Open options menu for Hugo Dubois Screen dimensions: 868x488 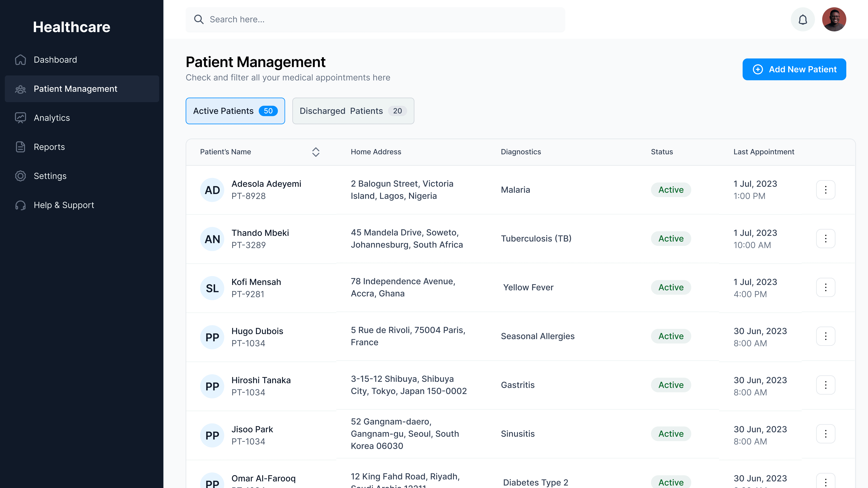pos(826,336)
